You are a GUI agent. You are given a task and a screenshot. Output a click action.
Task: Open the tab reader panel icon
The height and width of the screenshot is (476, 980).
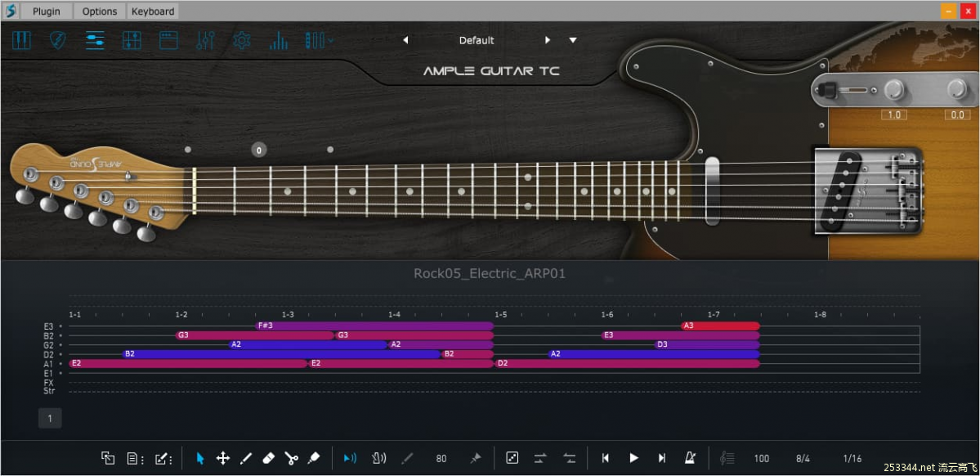132,41
